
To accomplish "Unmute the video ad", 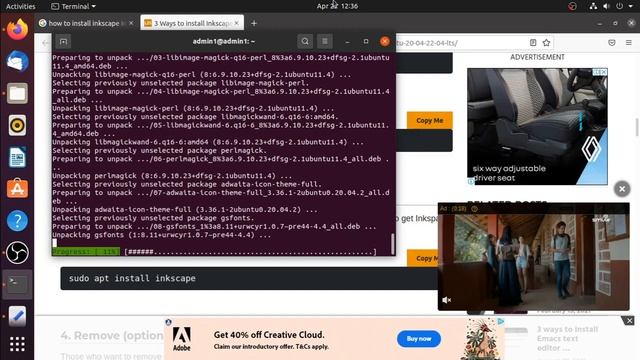I will pyautogui.click(x=447, y=300).
